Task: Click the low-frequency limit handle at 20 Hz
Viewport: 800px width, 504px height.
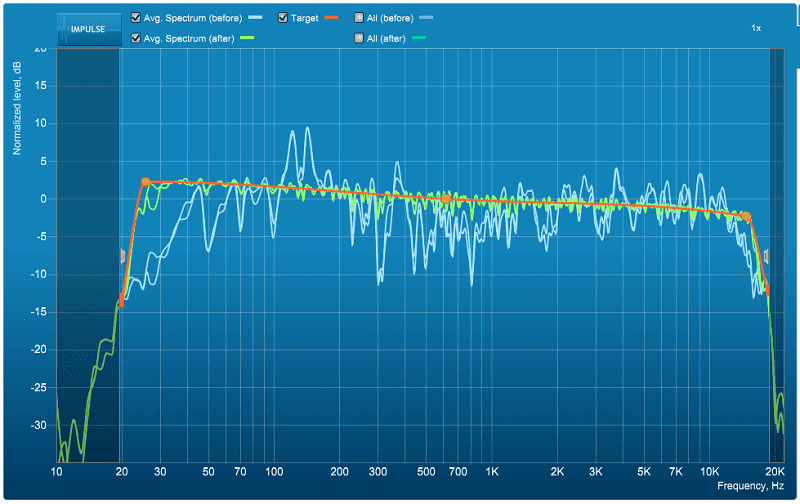Action: click(x=122, y=256)
